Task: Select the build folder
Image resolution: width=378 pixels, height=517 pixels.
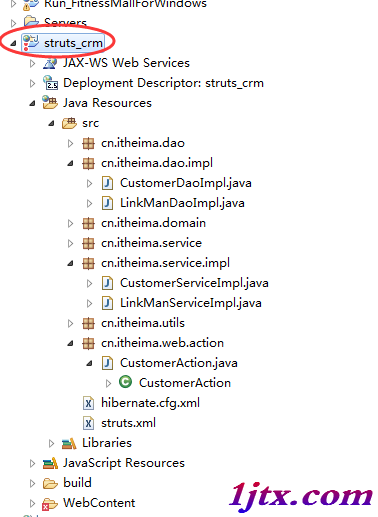Action: 77,483
